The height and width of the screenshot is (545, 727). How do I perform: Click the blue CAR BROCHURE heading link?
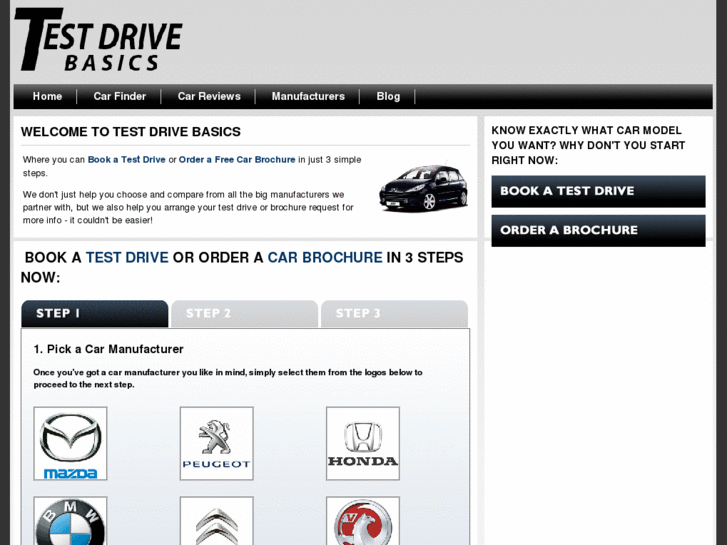point(325,257)
